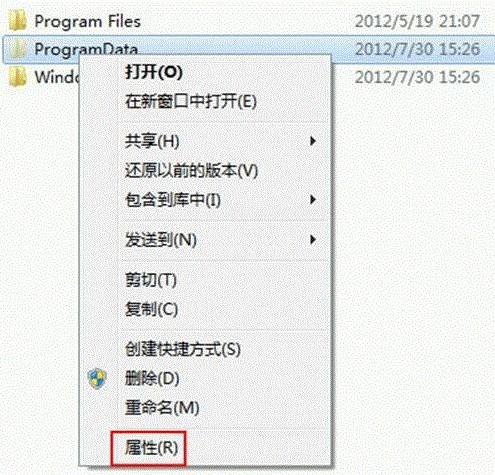Choose 还原以前的版本(V) option
The image size is (495, 475).
click(191, 171)
